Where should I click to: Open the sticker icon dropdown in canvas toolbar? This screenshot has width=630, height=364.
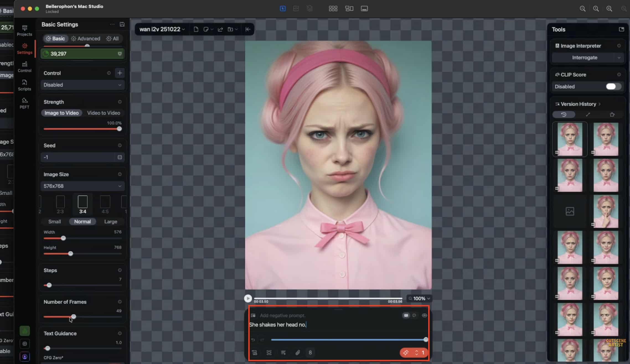click(x=208, y=29)
